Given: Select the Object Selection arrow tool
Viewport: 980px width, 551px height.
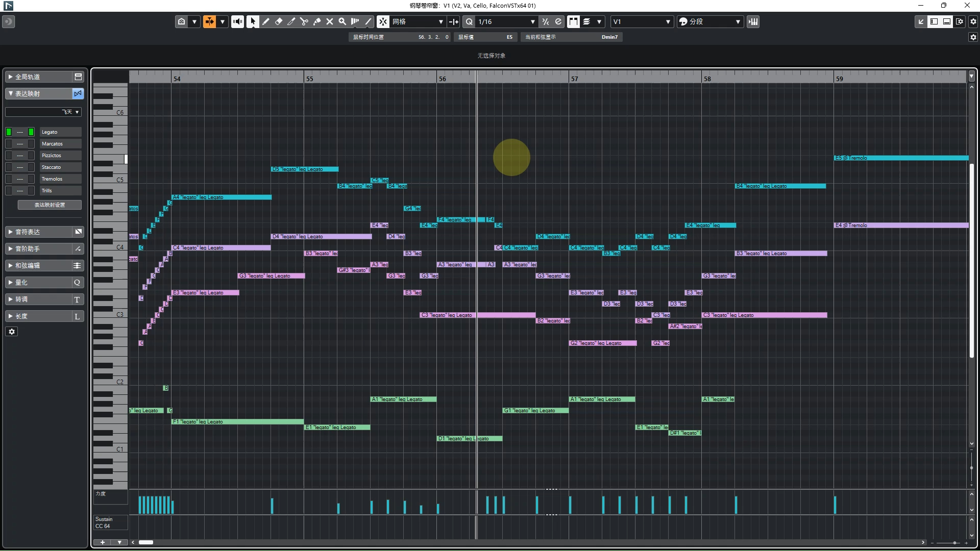Looking at the screenshot, I should (x=253, y=21).
